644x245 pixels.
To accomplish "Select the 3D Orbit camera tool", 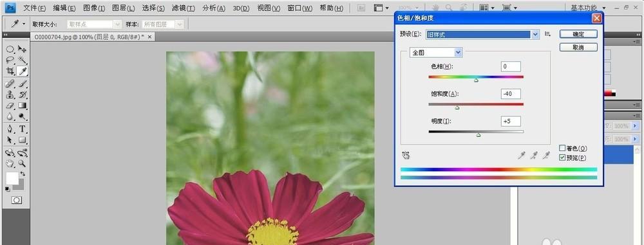I will coord(23,153).
